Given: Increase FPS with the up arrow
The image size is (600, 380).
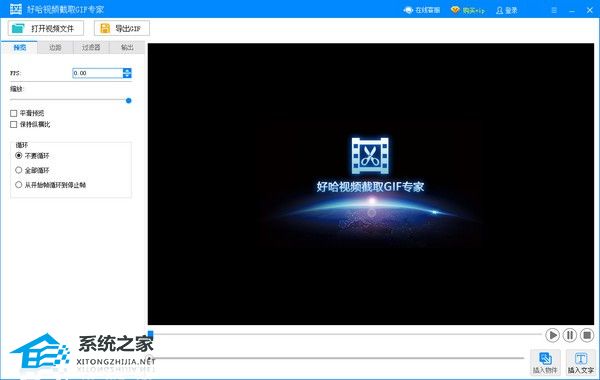Looking at the screenshot, I should [x=127, y=71].
